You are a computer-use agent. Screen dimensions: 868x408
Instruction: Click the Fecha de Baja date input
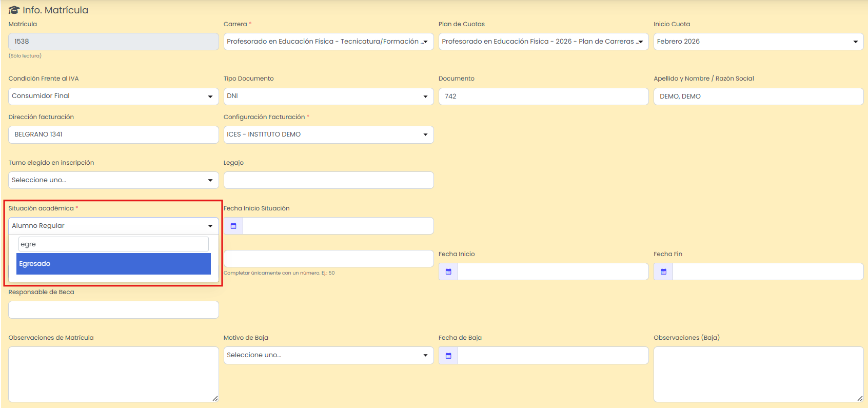[553, 356]
